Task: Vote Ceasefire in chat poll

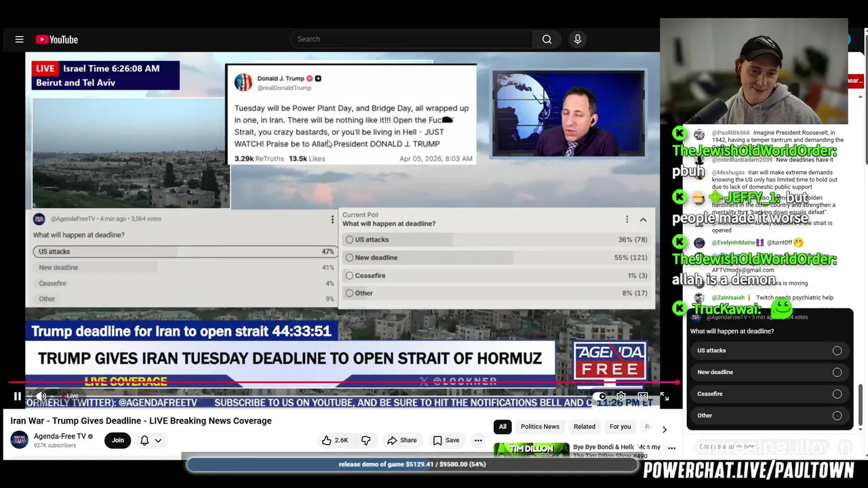Action: pyautogui.click(x=770, y=394)
